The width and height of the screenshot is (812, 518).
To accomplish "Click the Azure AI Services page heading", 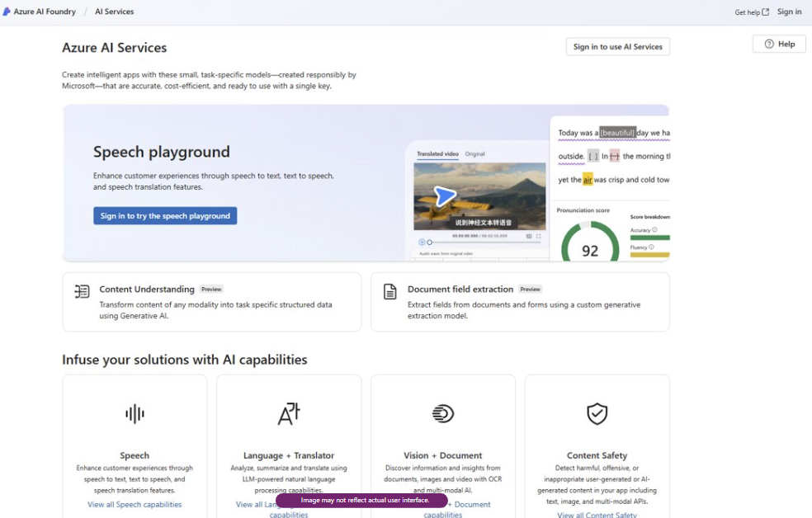I will pyautogui.click(x=115, y=48).
